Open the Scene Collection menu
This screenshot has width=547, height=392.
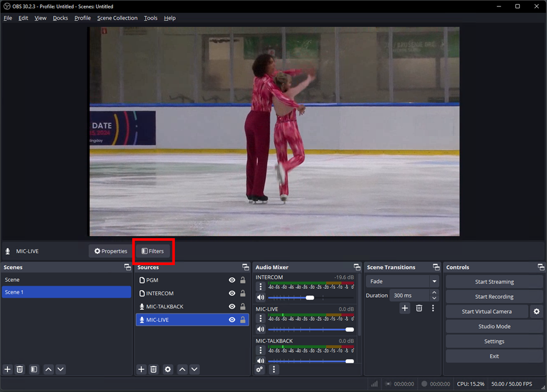tap(117, 18)
